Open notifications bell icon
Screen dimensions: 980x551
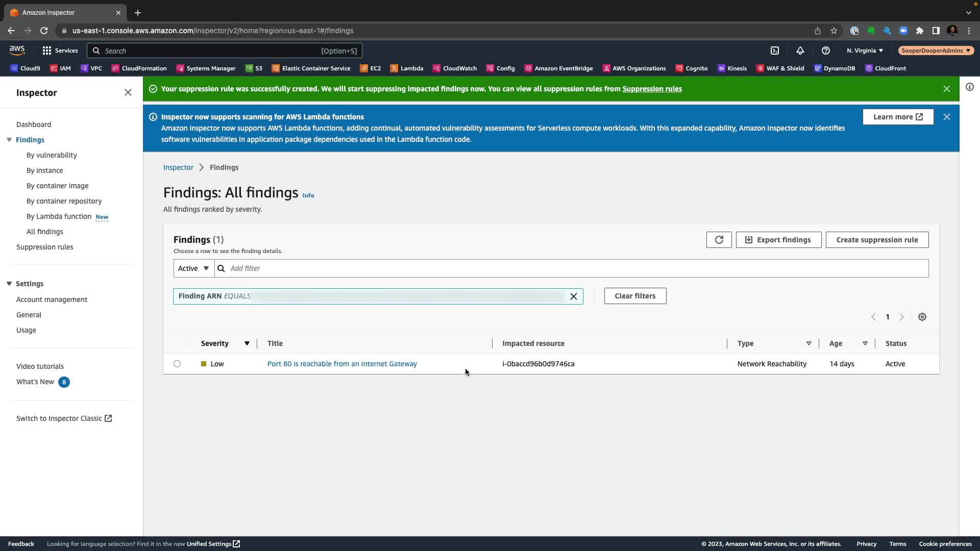(800, 51)
